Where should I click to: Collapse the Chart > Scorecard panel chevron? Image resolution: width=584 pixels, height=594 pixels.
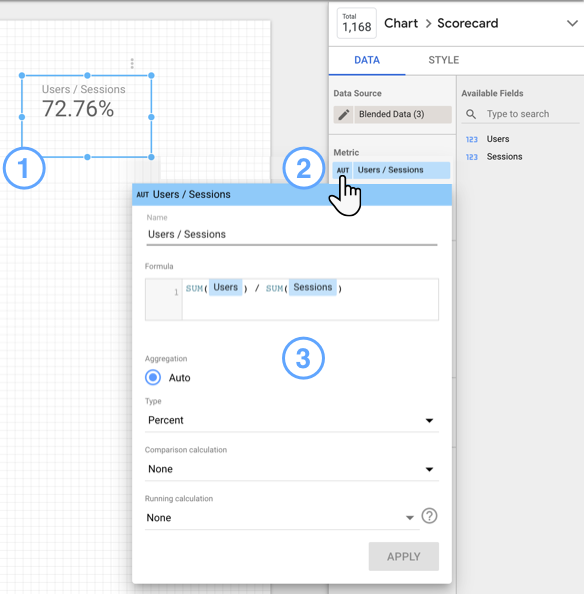pyautogui.click(x=572, y=23)
